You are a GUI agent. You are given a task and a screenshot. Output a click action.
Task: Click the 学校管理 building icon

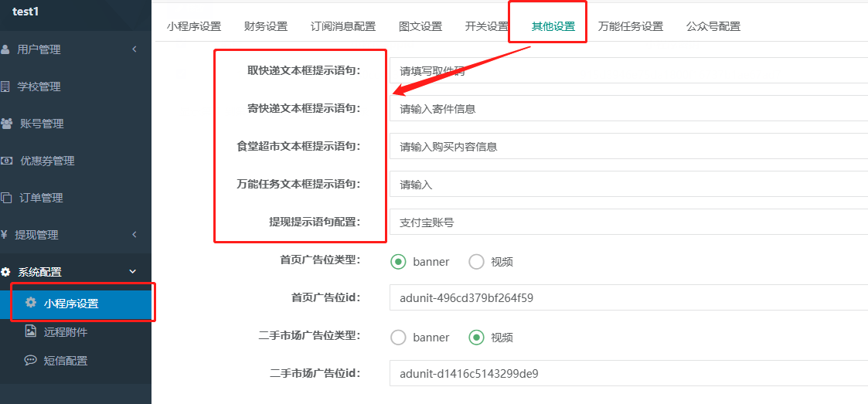tap(5, 87)
